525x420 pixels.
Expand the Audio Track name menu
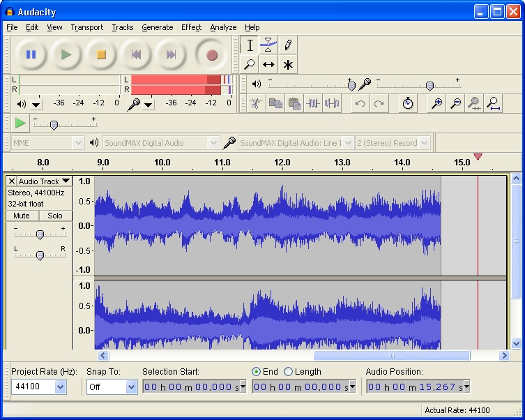pos(66,181)
